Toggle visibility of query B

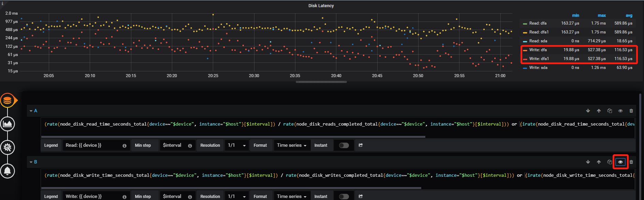(620, 162)
